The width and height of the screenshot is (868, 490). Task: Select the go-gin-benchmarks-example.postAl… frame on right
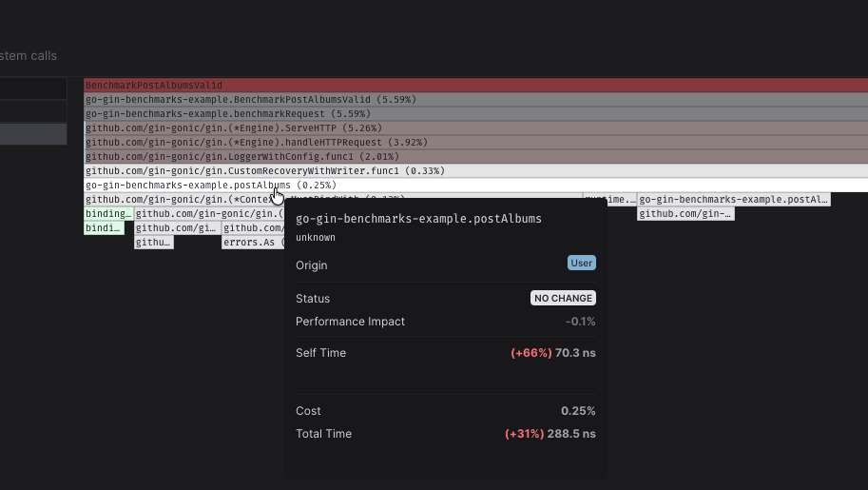734,200
